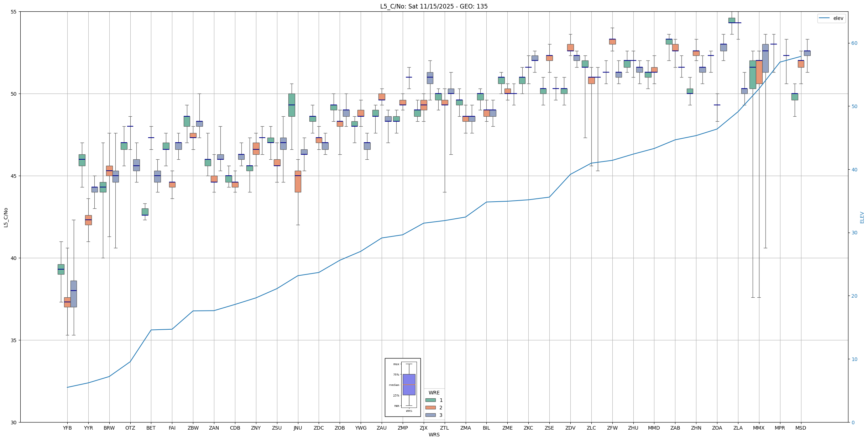Click the JNU station tick label

click(298, 428)
